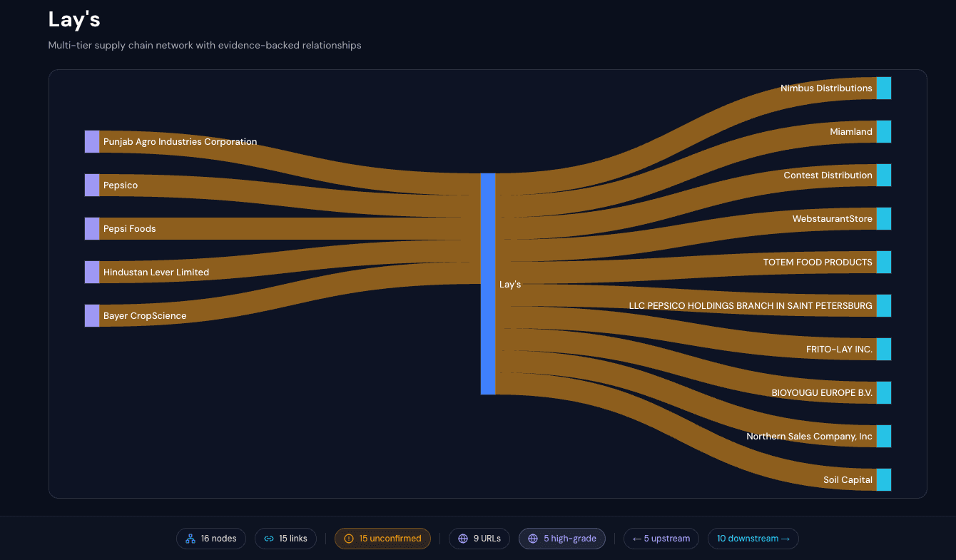Click the purple Pepsico supplier node
This screenshot has width=956, height=560.
(92, 185)
